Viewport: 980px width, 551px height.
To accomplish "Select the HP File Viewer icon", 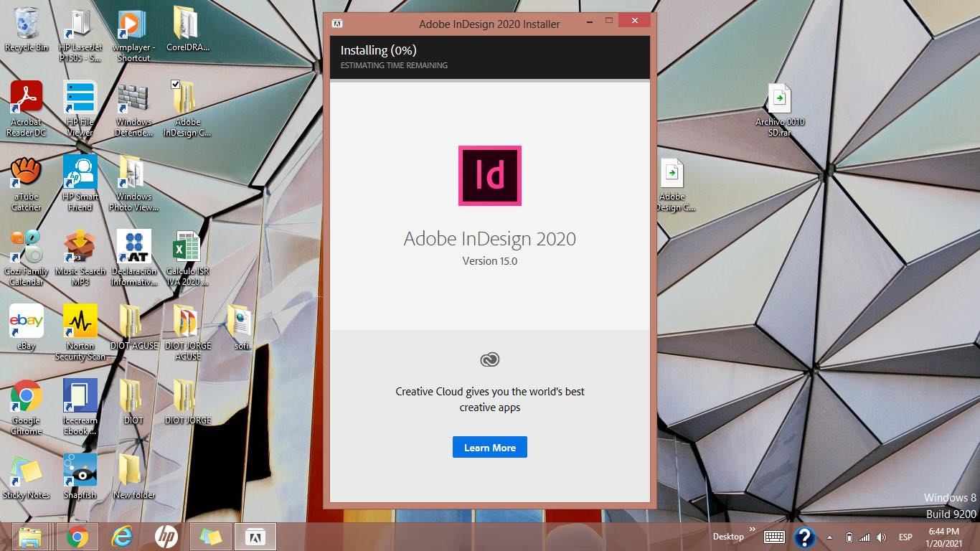I will (x=80, y=108).
